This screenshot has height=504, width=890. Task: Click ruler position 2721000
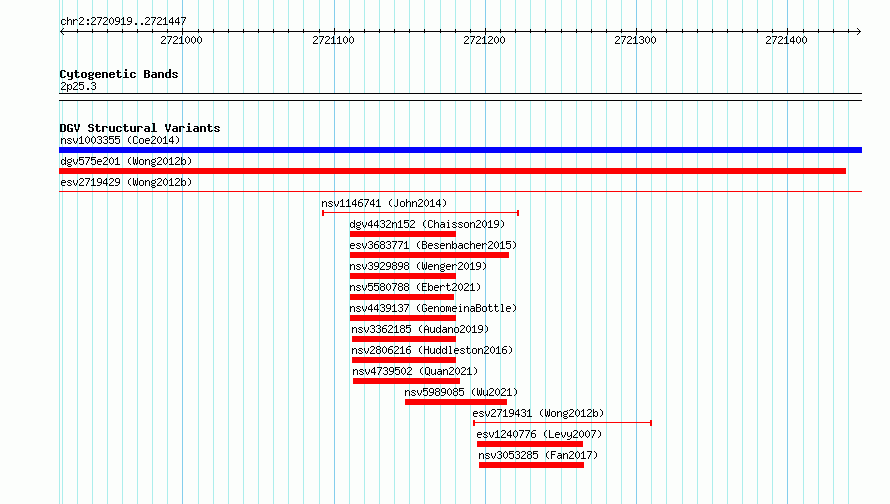point(181,40)
